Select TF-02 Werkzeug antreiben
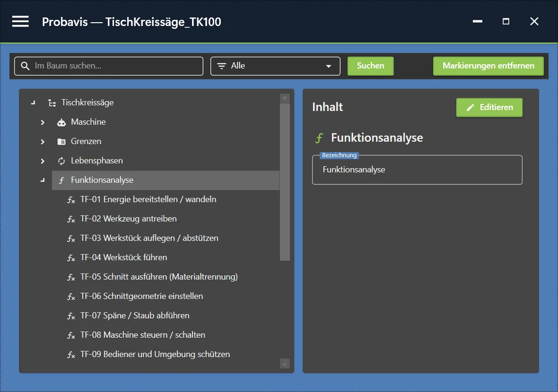 pos(129,219)
